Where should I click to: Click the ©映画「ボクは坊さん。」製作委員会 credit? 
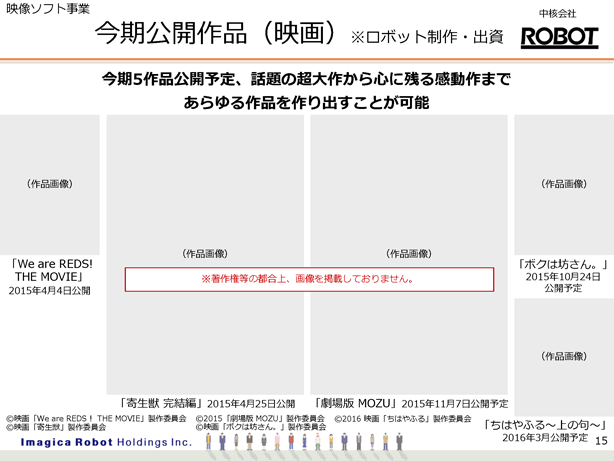[x=261, y=427]
